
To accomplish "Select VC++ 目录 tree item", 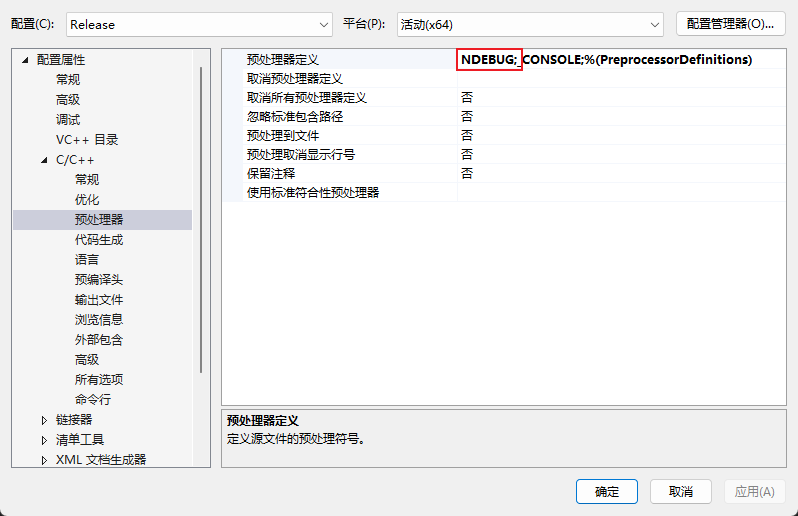I will pyautogui.click(x=87, y=140).
